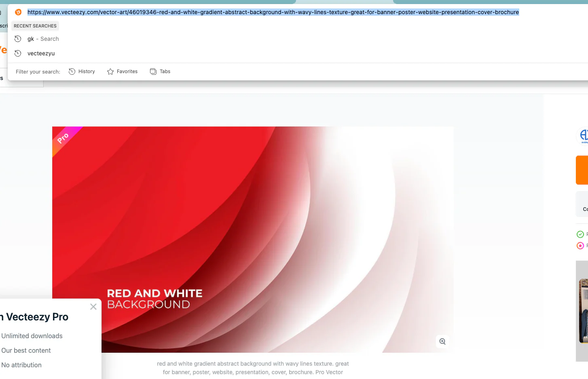
Task: Click the image description caption text
Action: [253, 368]
